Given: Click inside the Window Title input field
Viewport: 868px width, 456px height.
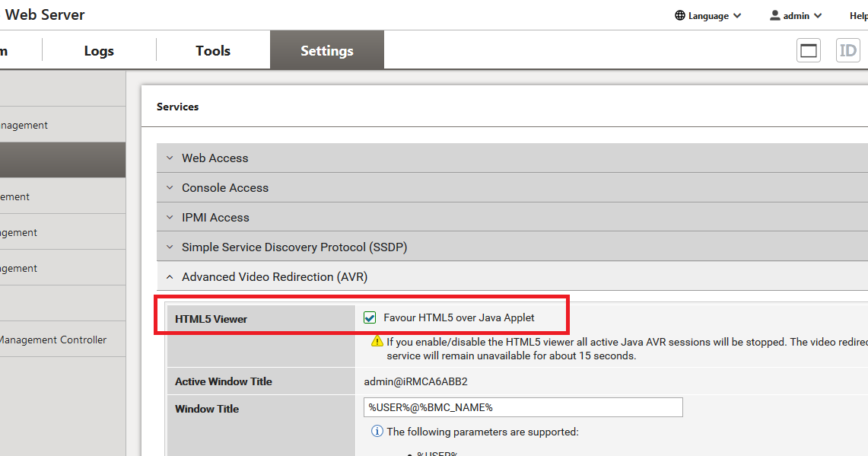Looking at the screenshot, I should click(x=523, y=407).
